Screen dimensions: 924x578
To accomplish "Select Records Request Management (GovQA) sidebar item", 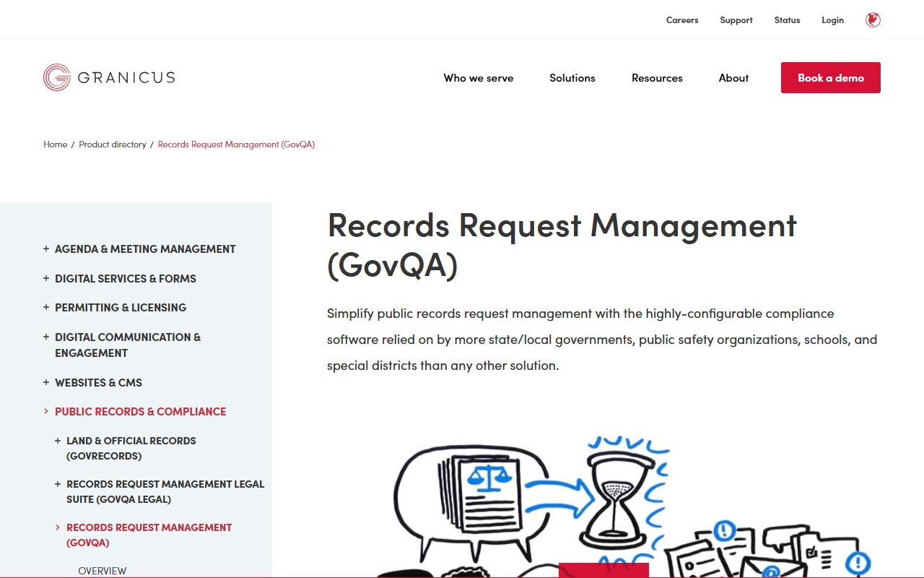I will point(149,535).
